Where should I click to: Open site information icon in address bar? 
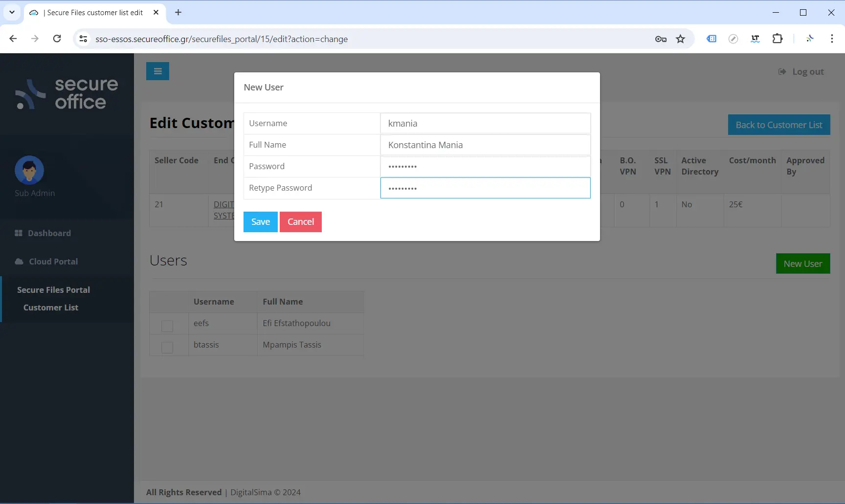83,39
